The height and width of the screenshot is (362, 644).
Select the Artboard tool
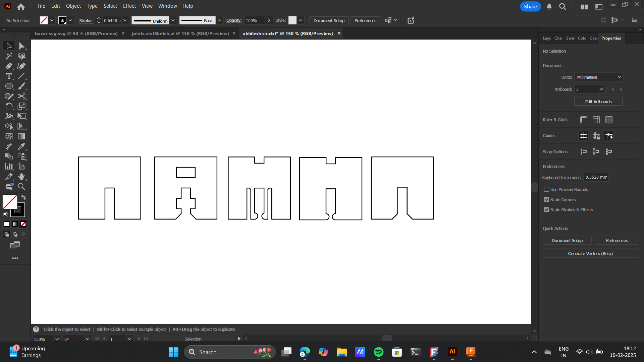(x=22, y=167)
